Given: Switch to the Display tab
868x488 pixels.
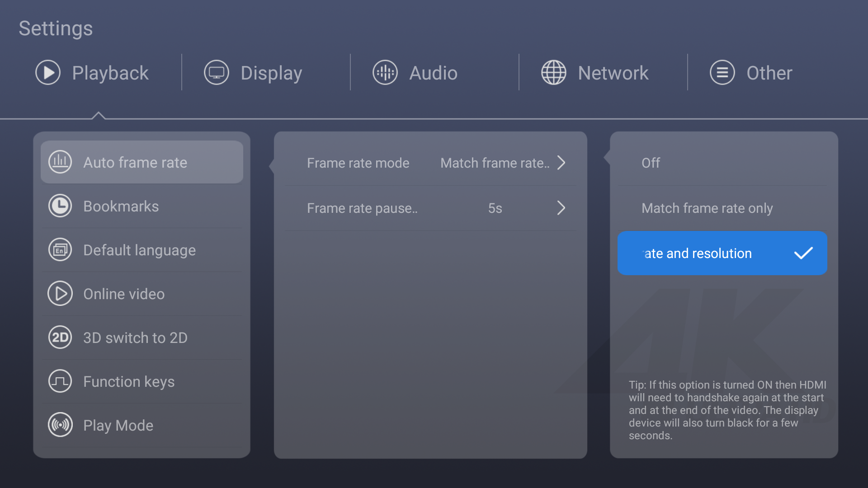Looking at the screenshot, I should (271, 73).
